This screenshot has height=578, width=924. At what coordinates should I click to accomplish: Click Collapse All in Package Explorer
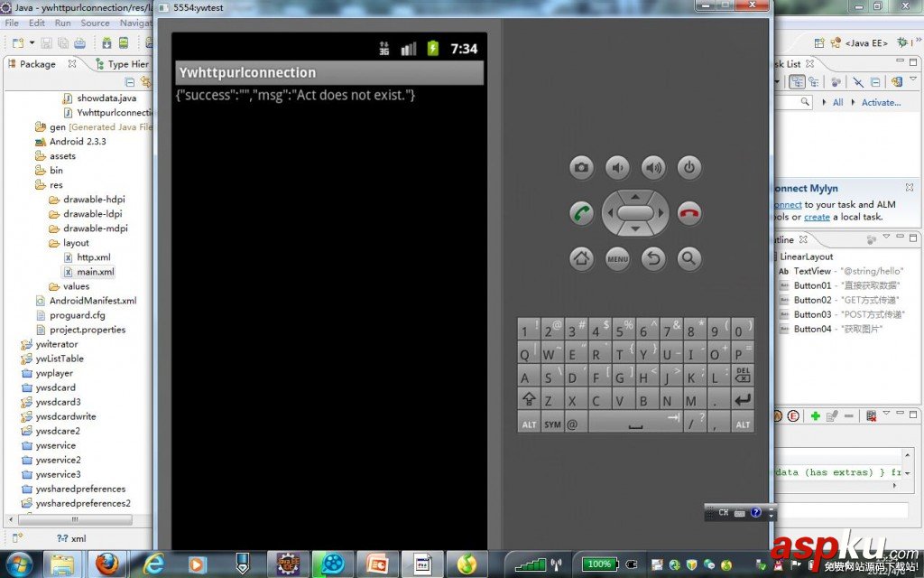[x=130, y=82]
